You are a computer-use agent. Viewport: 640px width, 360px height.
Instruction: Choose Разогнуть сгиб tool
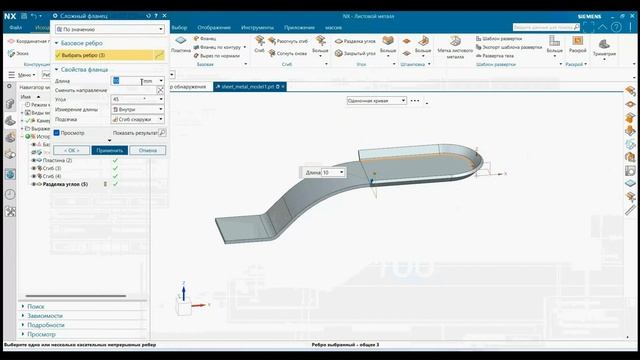coord(288,41)
